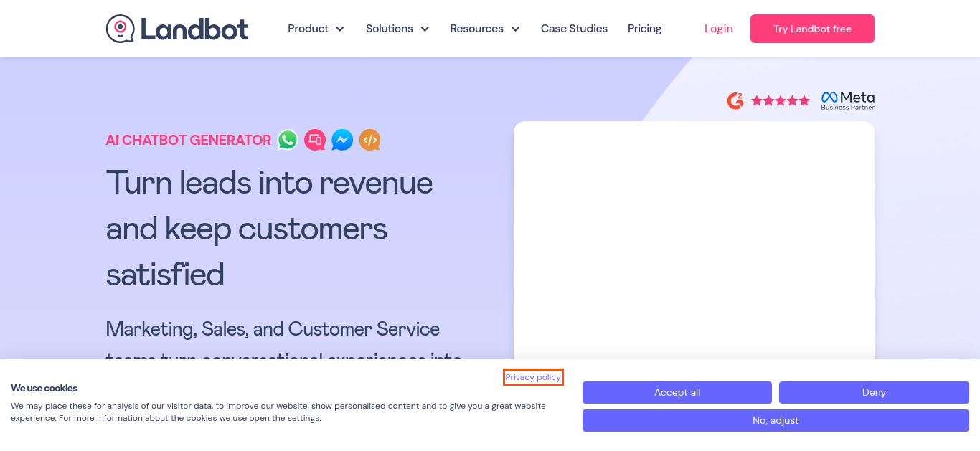Click the Try Landbot free button
The height and width of the screenshot is (451, 980).
[812, 29]
